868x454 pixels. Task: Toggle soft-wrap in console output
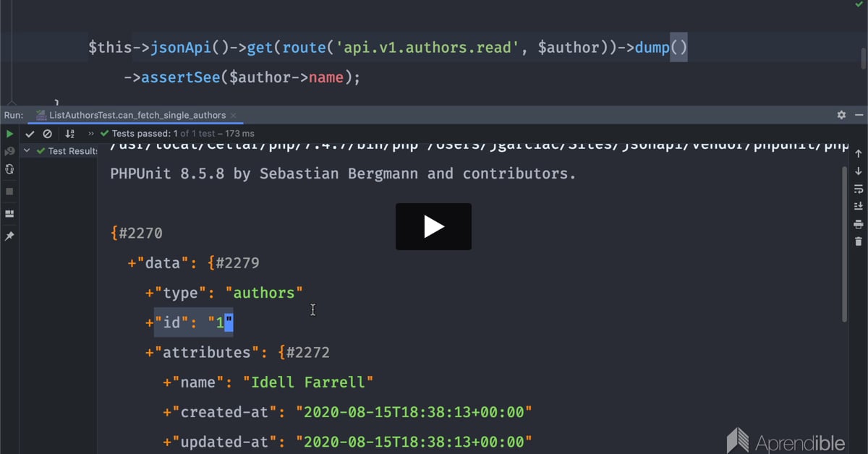click(859, 189)
